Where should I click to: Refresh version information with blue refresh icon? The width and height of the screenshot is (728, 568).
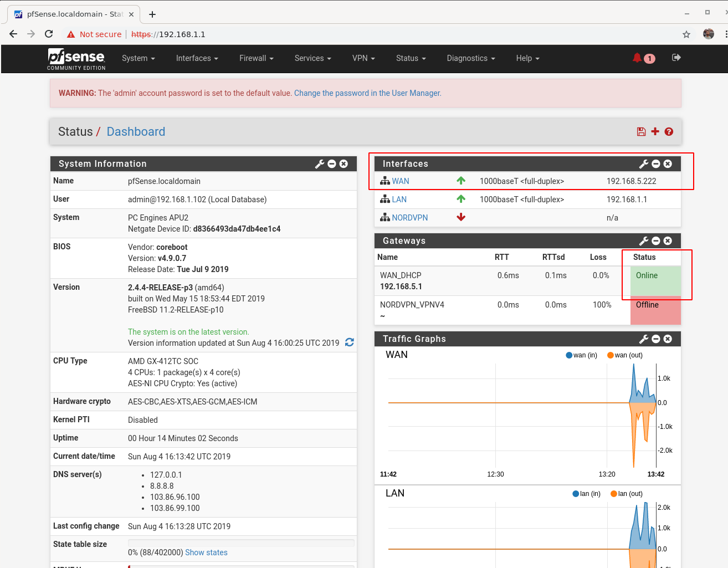click(349, 342)
